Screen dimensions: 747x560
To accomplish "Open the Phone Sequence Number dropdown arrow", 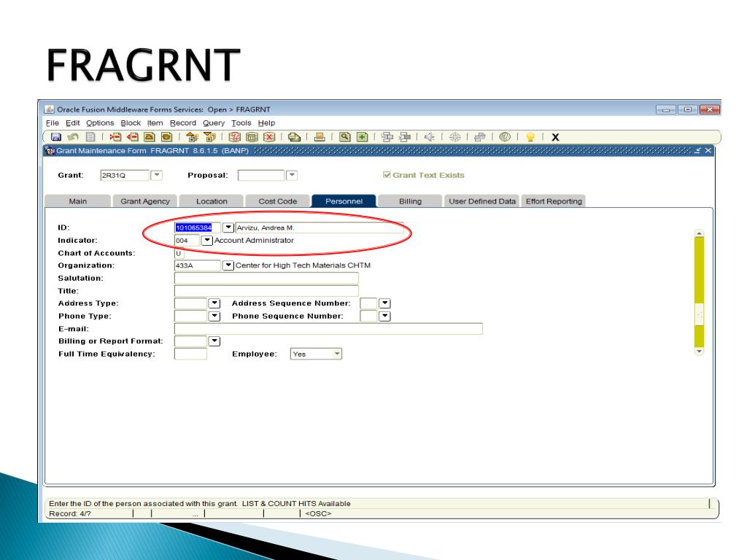I will point(385,316).
